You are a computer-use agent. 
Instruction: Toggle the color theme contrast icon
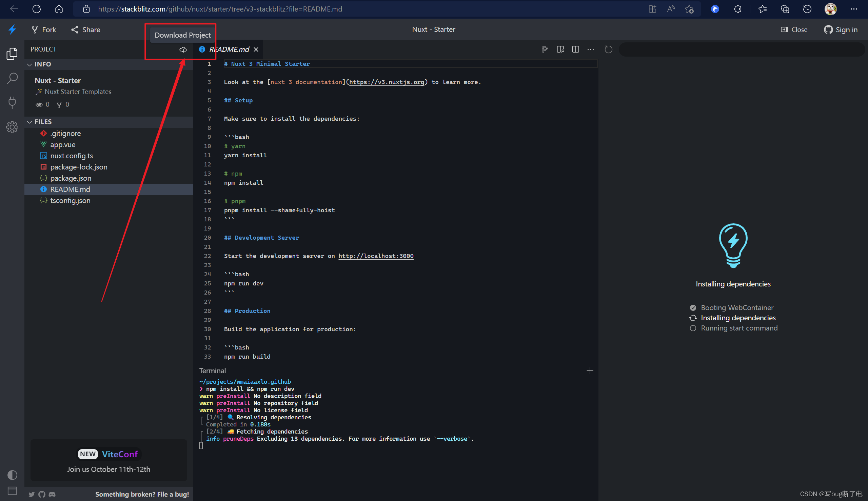click(x=12, y=475)
